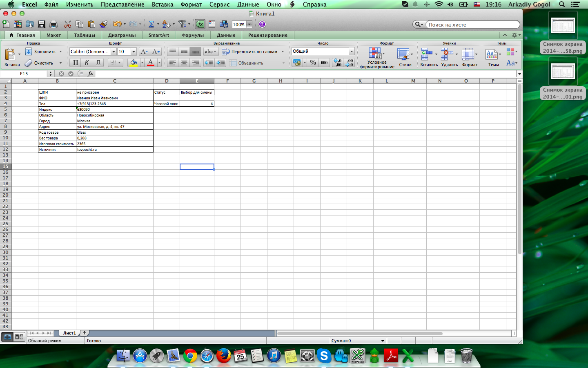Apply thousands separator style

[x=324, y=63]
